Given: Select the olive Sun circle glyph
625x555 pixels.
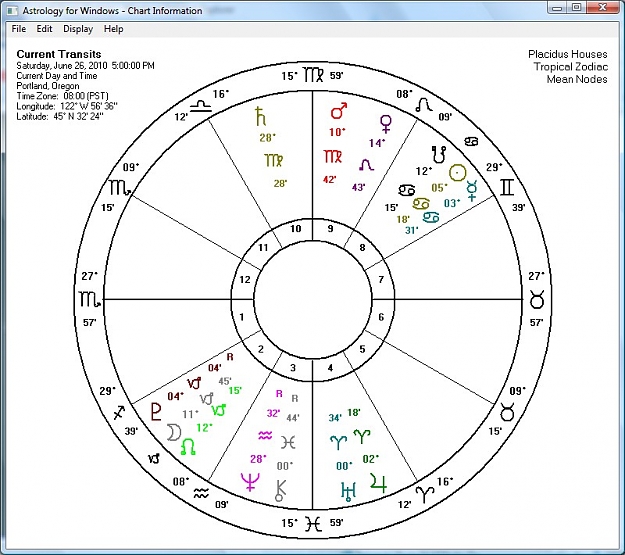Looking at the screenshot, I should [457, 173].
